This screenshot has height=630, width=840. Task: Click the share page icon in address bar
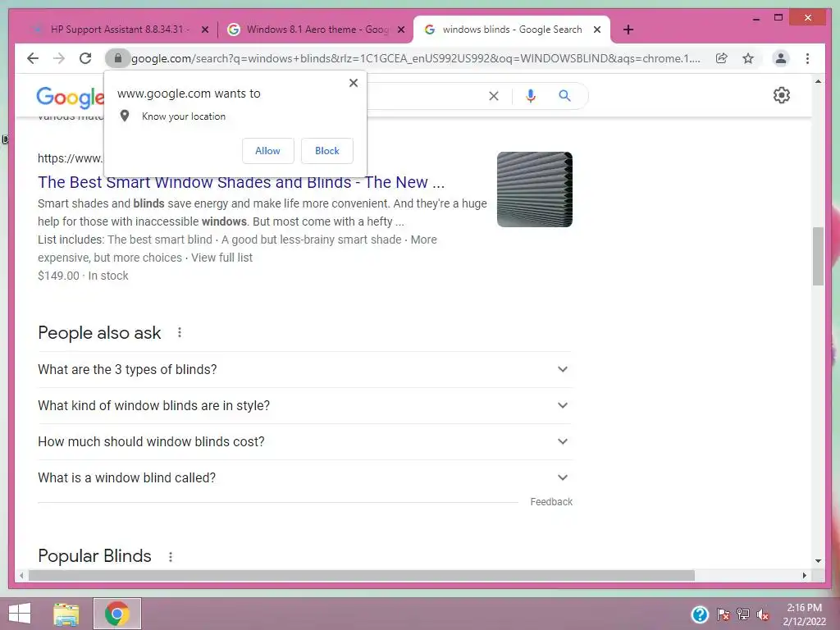722,58
